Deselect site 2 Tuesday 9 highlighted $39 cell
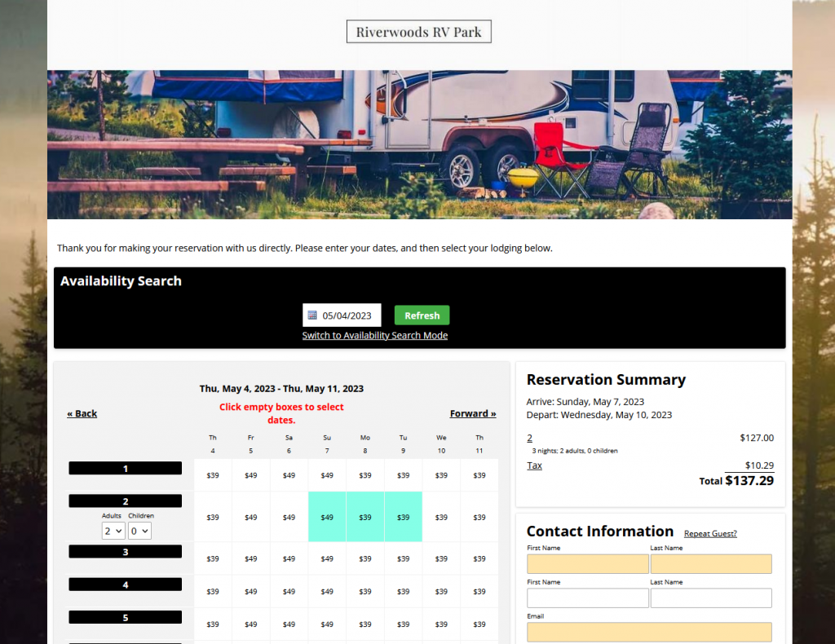Viewport: 835px width, 644px height. [403, 517]
